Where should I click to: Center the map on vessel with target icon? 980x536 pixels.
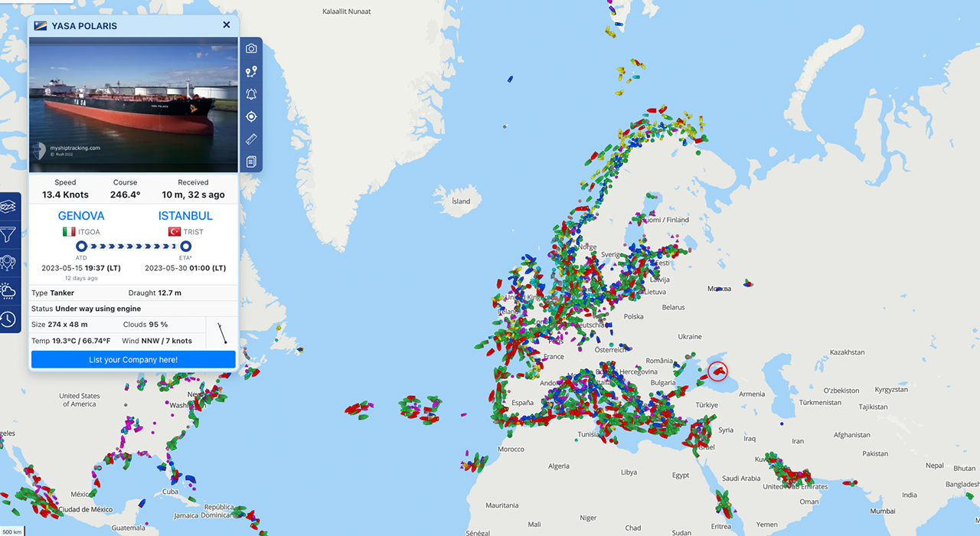(251, 117)
